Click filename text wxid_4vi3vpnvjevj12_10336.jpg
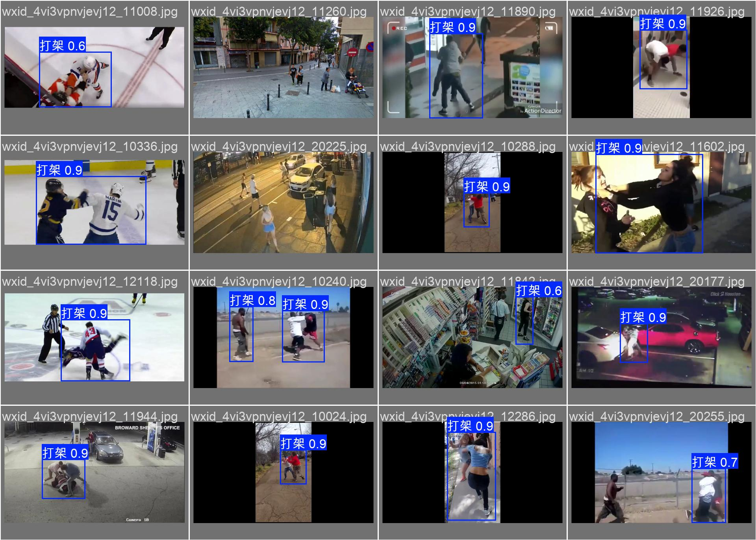This screenshot has height=540, width=756. point(90,147)
